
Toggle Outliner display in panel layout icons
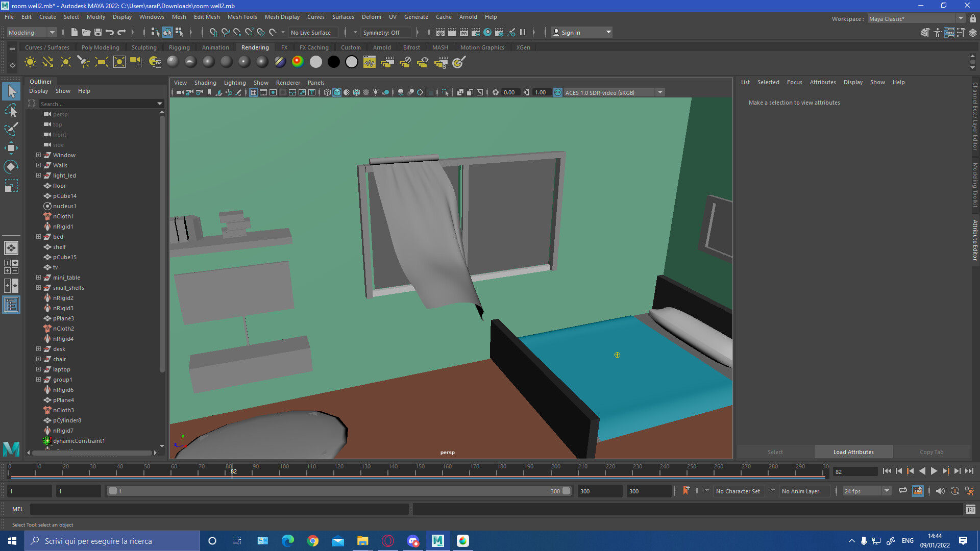[11, 305]
